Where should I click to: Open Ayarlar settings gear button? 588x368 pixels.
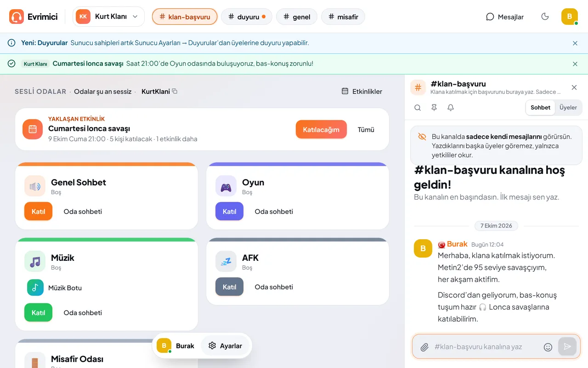(x=225, y=346)
